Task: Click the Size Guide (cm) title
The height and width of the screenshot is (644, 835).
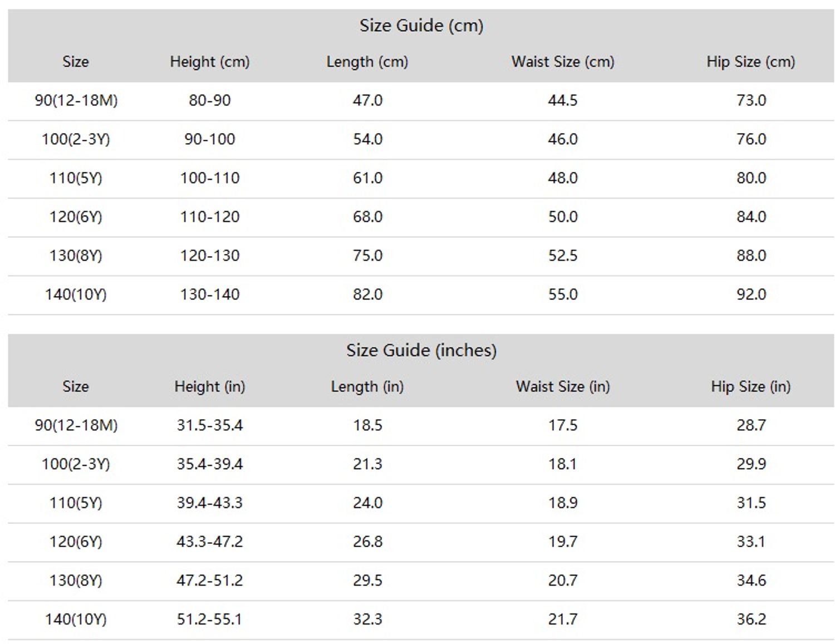Action: (x=421, y=26)
